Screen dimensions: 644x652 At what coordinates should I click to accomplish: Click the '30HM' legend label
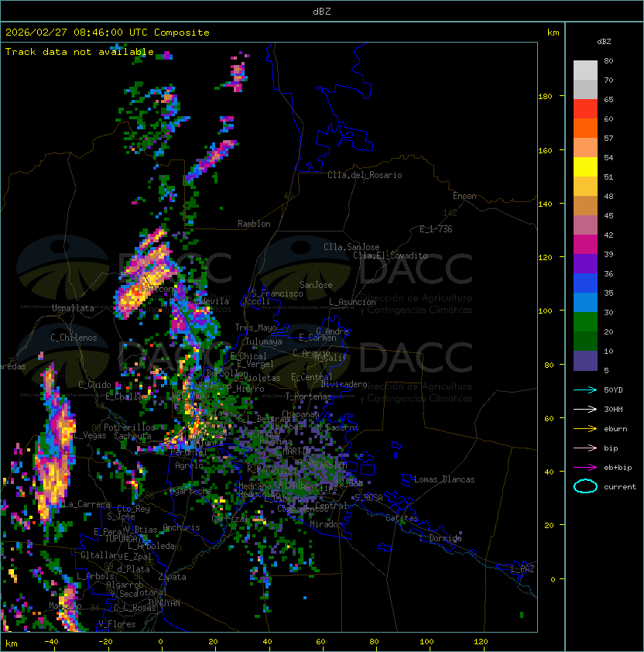tap(613, 409)
